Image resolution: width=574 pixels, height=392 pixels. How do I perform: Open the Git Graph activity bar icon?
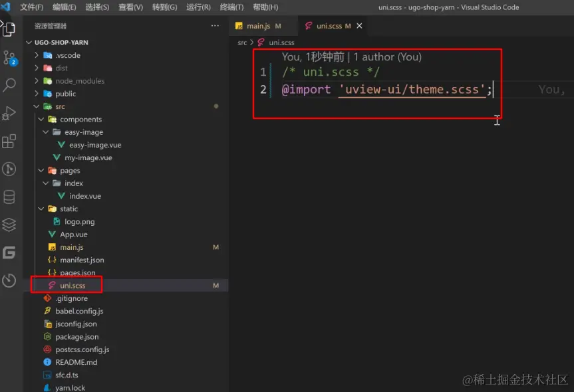pyautogui.click(x=9, y=169)
